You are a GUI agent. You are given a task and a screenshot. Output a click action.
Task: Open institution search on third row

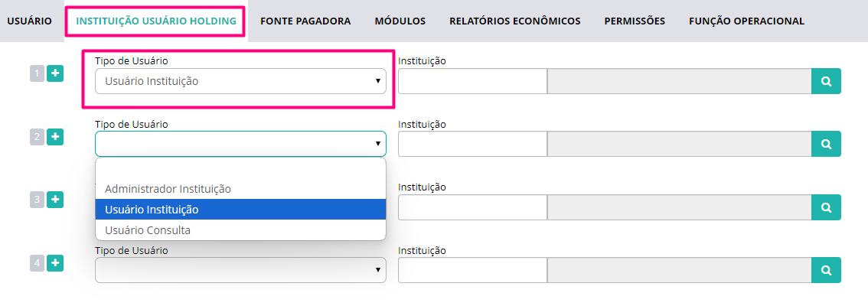826,207
